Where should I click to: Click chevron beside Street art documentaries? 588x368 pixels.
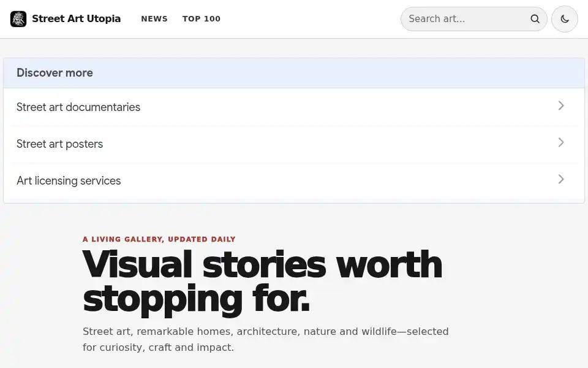point(561,106)
